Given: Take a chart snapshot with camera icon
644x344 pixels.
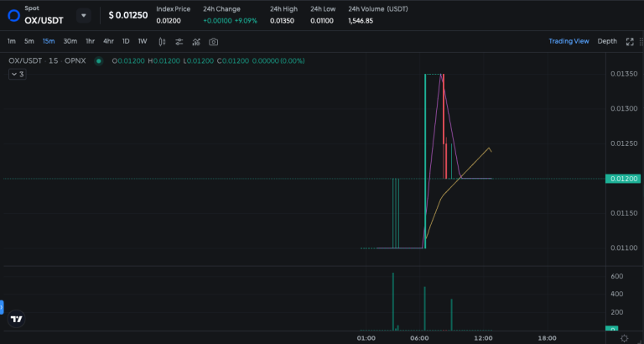Looking at the screenshot, I should tap(214, 41).
